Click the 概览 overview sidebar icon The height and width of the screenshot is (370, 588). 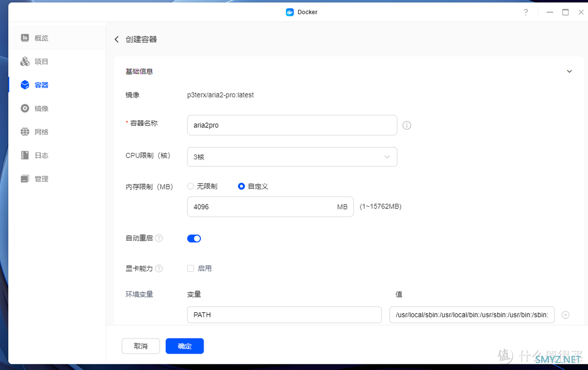tap(24, 38)
